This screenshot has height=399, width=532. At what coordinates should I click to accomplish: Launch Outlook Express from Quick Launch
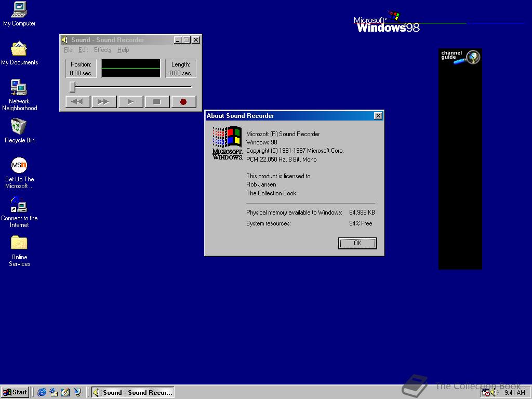click(54, 392)
